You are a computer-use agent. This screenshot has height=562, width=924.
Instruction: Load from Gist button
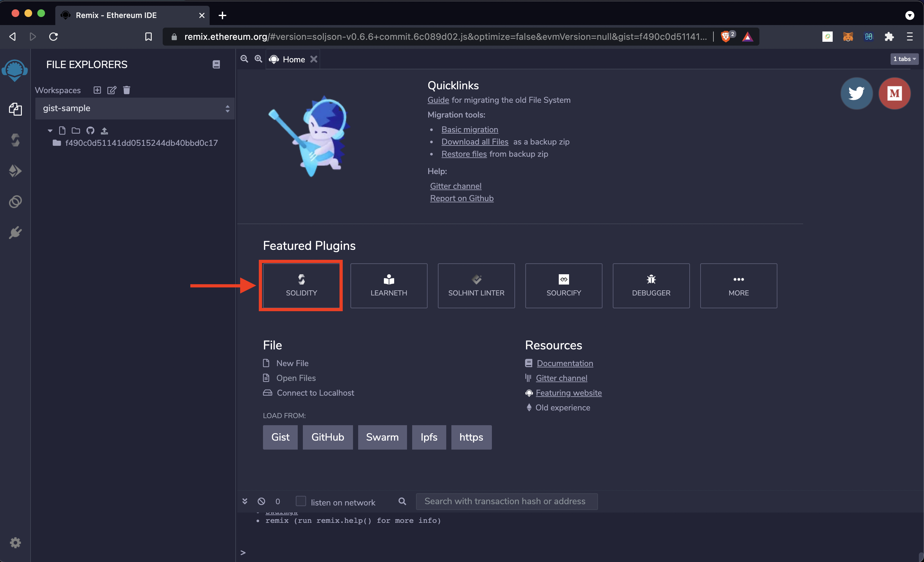[x=280, y=437]
